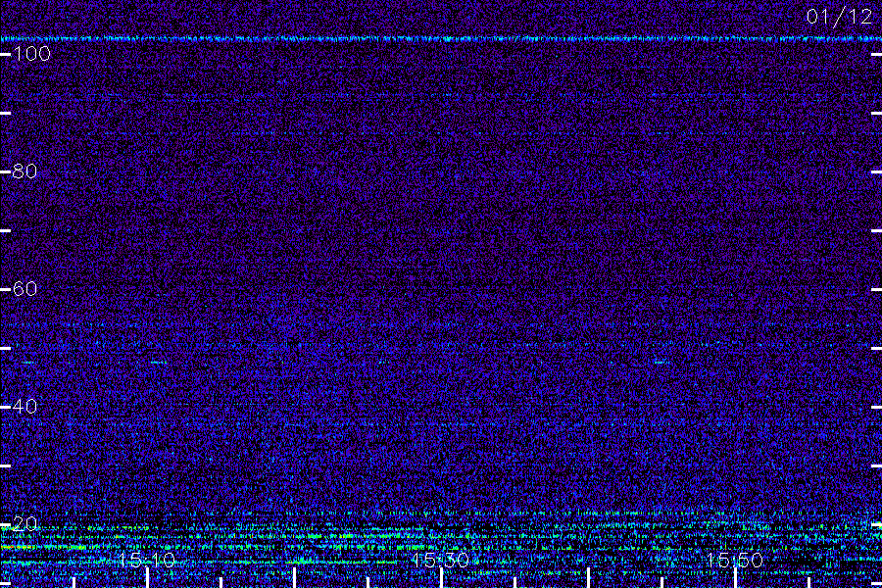Click the 100 frequency axis label
Image resolution: width=882 pixels, height=588 pixels.
pyautogui.click(x=31, y=54)
